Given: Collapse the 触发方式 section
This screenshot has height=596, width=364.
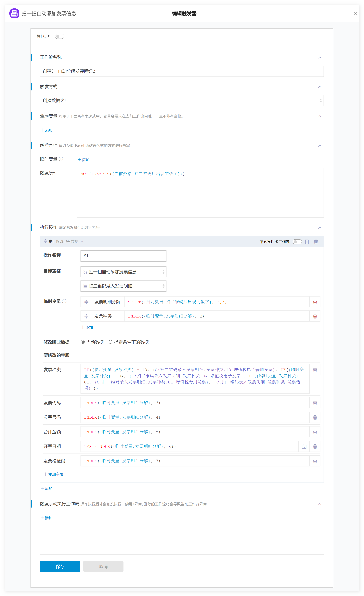Looking at the screenshot, I should [x=320, y=87].
